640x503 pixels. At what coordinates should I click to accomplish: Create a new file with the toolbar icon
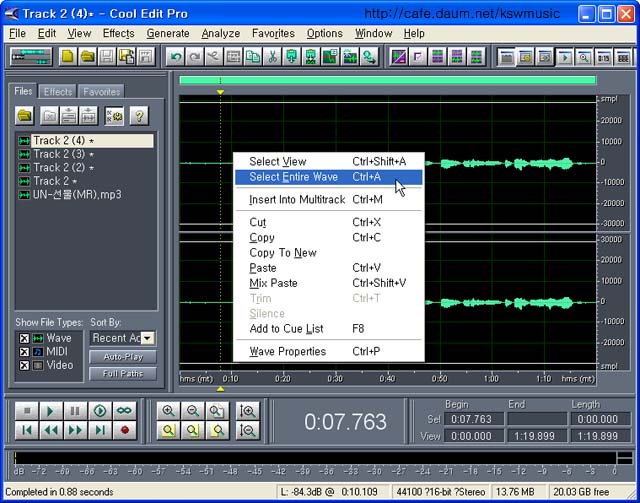[68, 57]
